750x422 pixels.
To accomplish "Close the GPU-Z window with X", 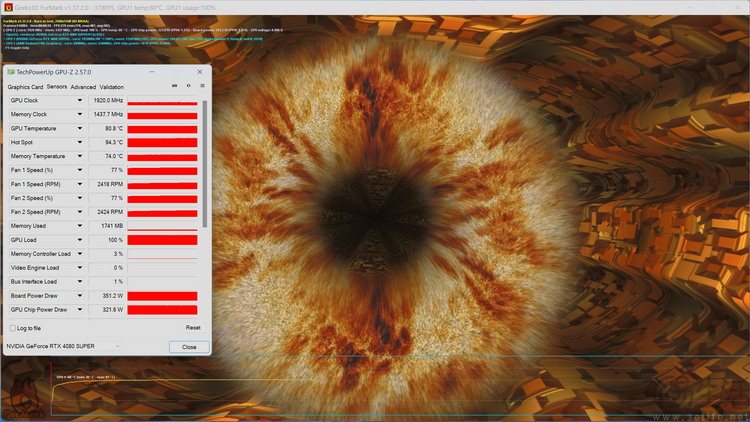I will pos(199,72).
